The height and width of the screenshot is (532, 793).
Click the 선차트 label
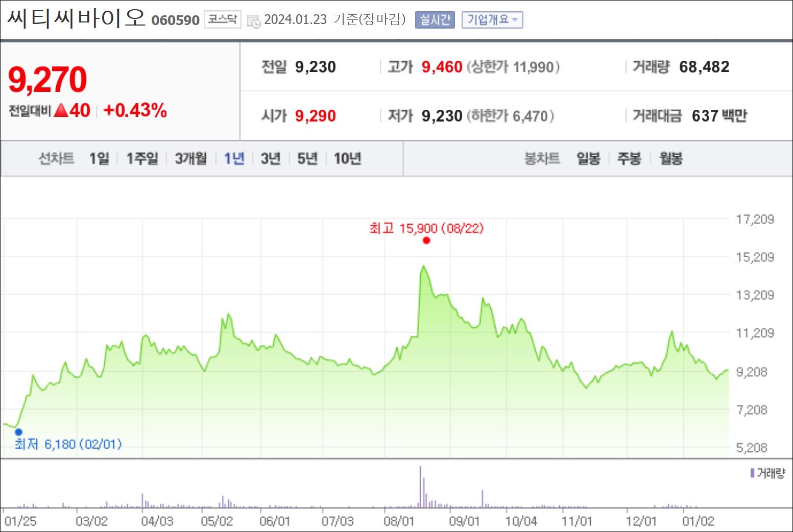(x=56, y=159)
